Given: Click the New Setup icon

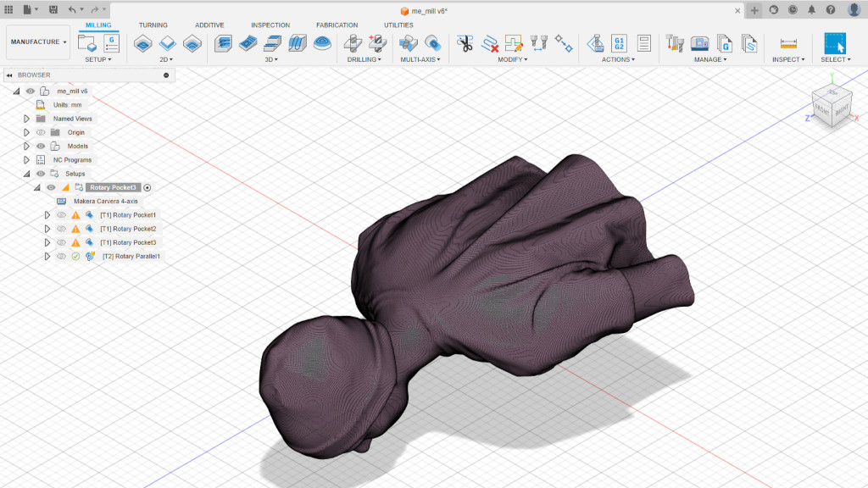Looking at the screenshot, I should click(x=87, y=43).
